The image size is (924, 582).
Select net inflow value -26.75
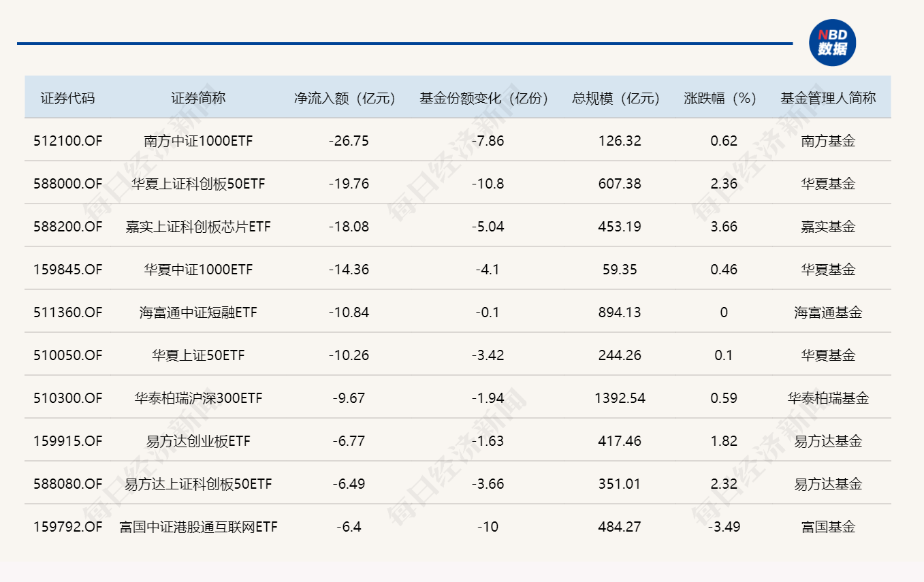(349, 141)
